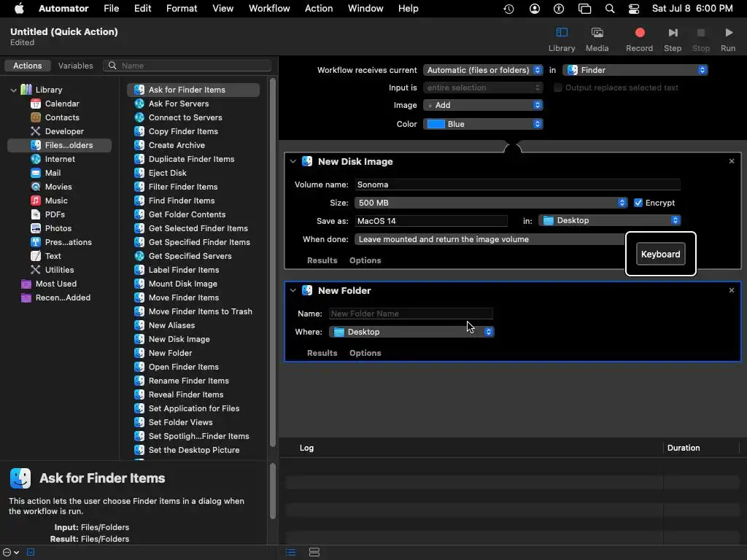The width and height of the screenshot is (747, 560).
Task: Select Contacts category in Library
Action: [62, 117]
